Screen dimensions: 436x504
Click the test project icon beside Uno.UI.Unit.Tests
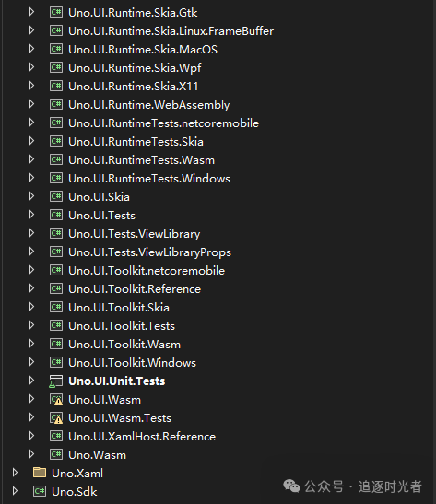tap(56, 381)
